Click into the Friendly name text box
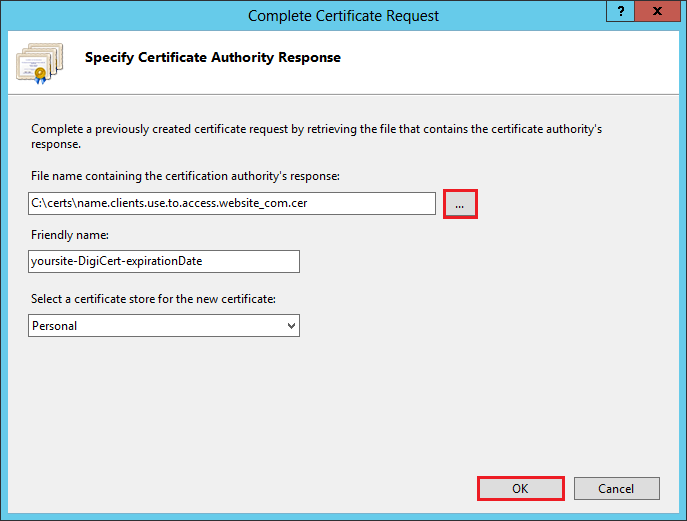687x521 pixels. click(x=164, y=261)
